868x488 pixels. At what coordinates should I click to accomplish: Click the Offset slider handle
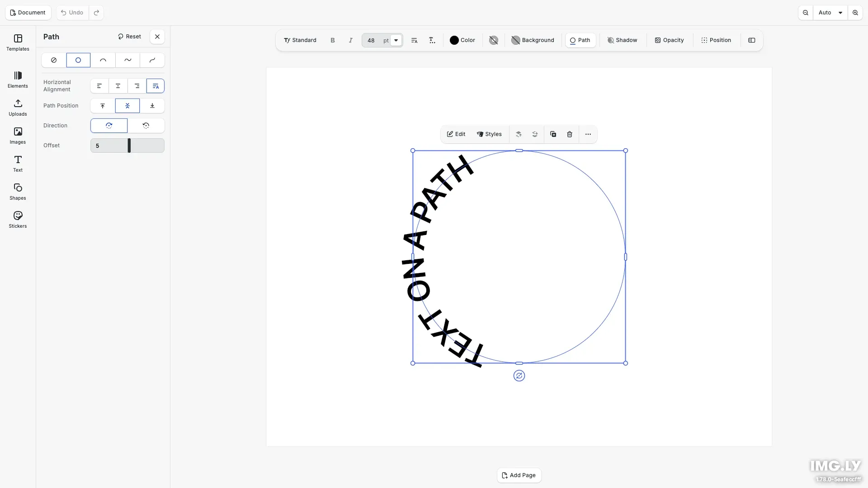pos(129,145)
